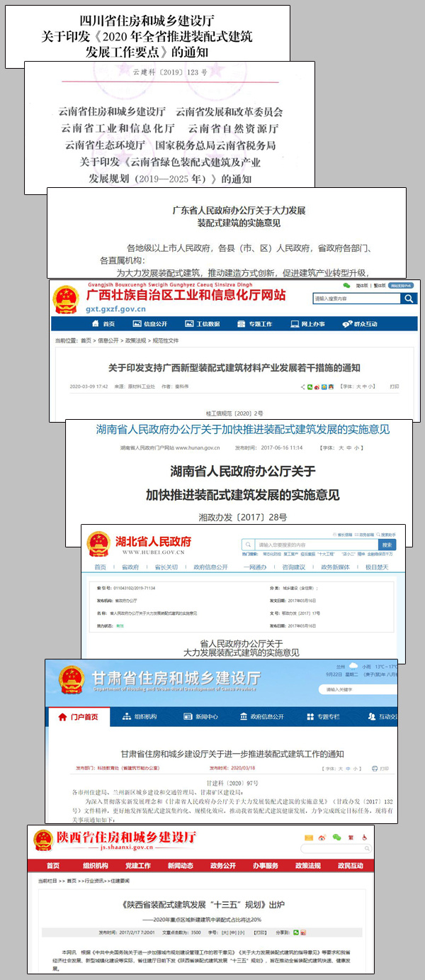Click the Shaanxi header Weibo icon
The image size is (425, 980).
322,837
